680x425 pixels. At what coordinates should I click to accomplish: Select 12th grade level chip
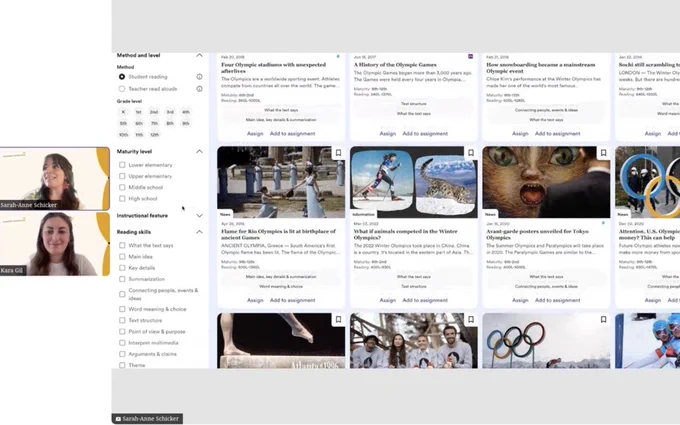click(x=154, y=134)
